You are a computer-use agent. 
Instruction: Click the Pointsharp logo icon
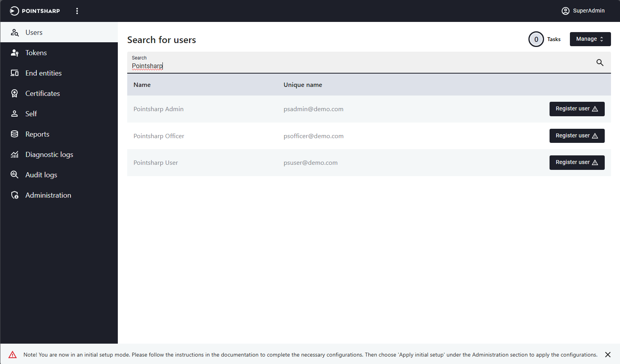click(x=14, y=11)
